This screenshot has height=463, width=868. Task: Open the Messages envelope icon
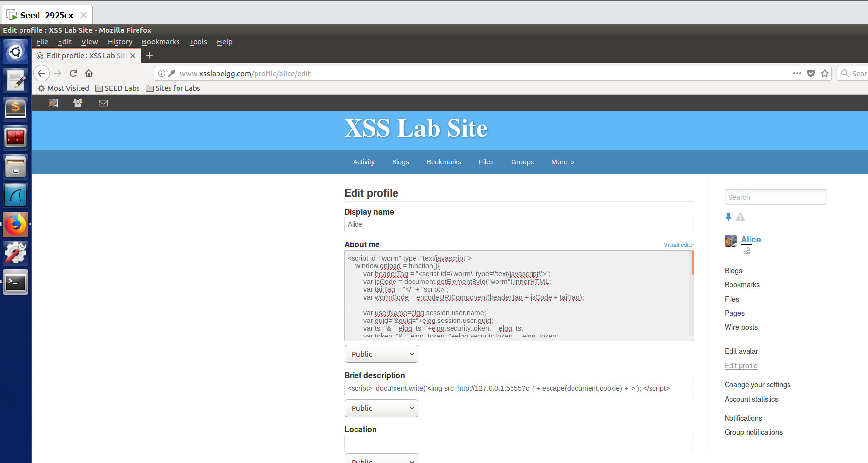[103, 103]
